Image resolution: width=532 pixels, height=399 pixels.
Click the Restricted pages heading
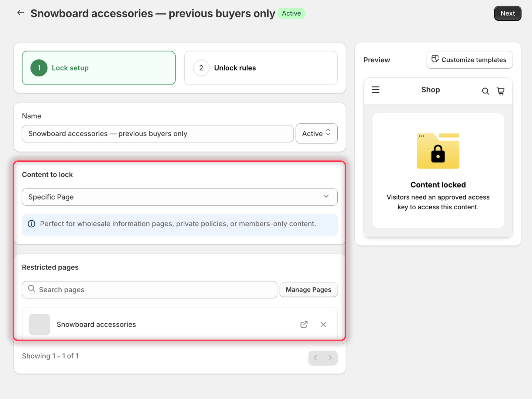(50, 267)
